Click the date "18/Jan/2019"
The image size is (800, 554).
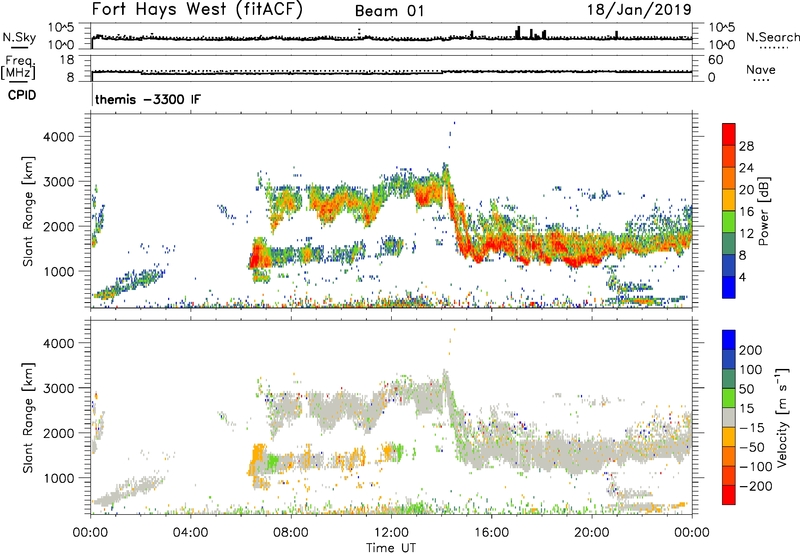pyautogui.click(x=639, y=10)
